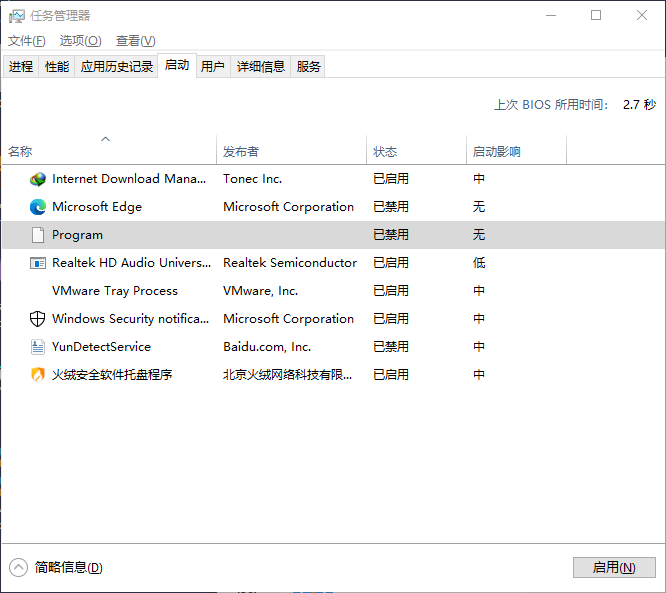Open the 选项 menu
The image size is (666, 593).
coord(80,41)
